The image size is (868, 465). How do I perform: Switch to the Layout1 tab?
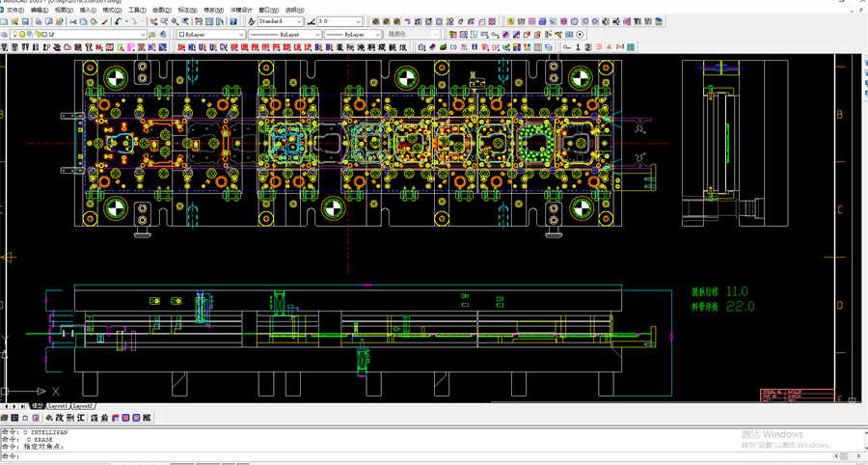pos(57,406)
